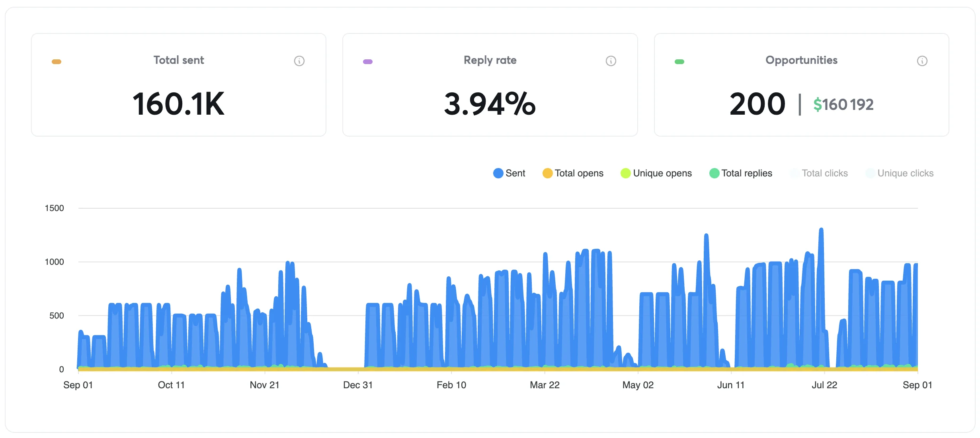
Task: Click the 160.1K total sent value
Action: 179,104
